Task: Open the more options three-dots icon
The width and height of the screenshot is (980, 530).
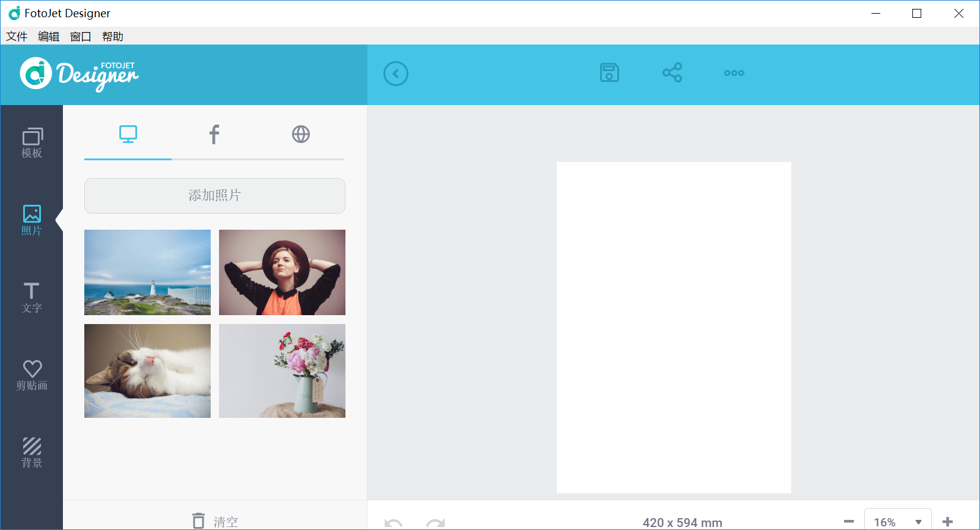Action: coord(734,73)
